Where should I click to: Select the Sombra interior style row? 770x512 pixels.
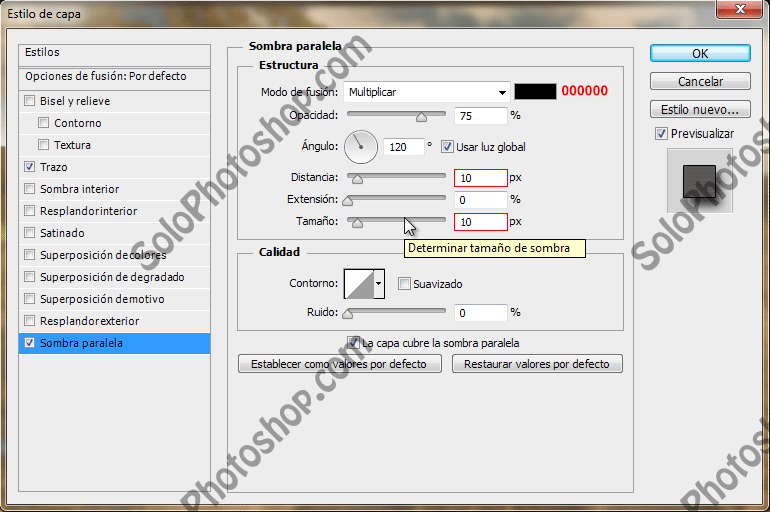tap(114, 189)
